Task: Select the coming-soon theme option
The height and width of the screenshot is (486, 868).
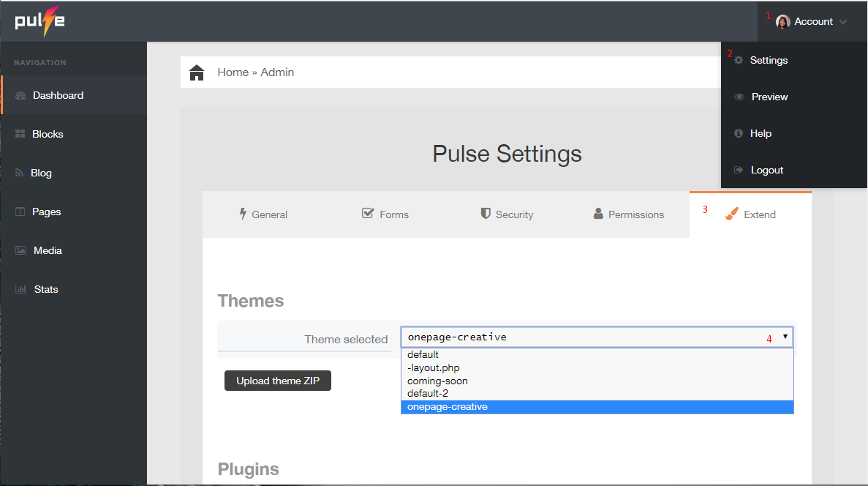Action: (597, 381)
